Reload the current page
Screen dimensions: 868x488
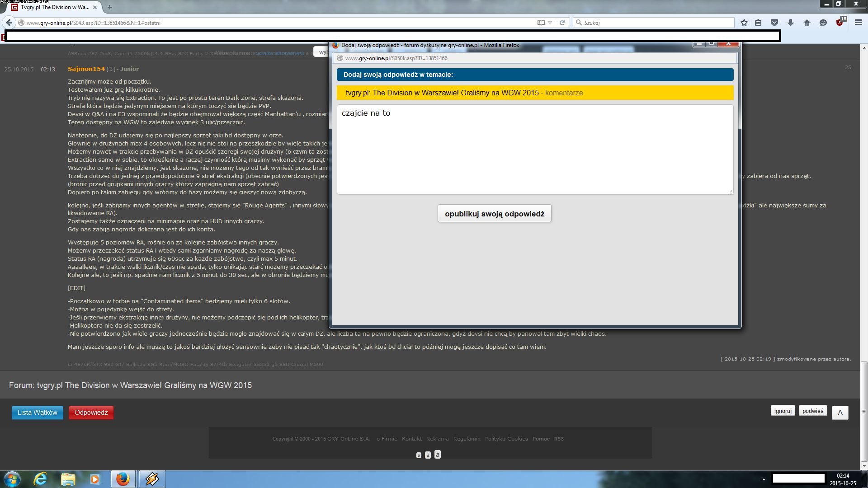point(562,23)
